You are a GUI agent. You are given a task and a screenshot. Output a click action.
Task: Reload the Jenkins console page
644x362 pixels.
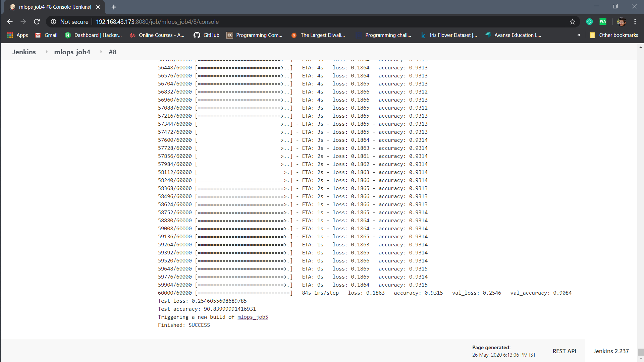pos(37,22)
